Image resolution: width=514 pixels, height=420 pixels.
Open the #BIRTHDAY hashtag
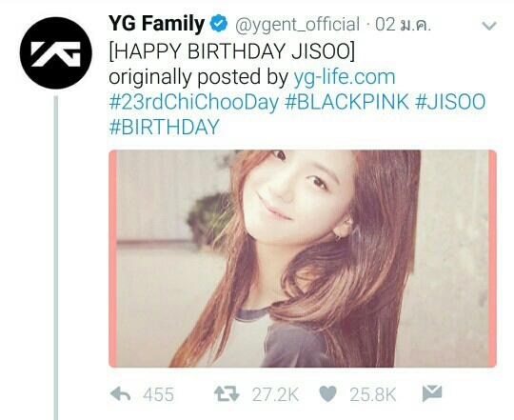[x=164, y=127]
